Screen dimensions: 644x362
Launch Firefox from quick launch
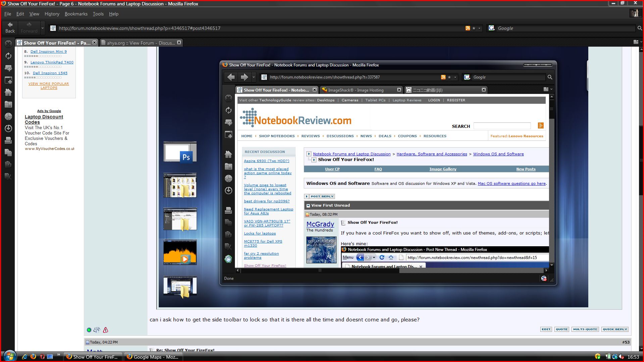click(33, 357)
